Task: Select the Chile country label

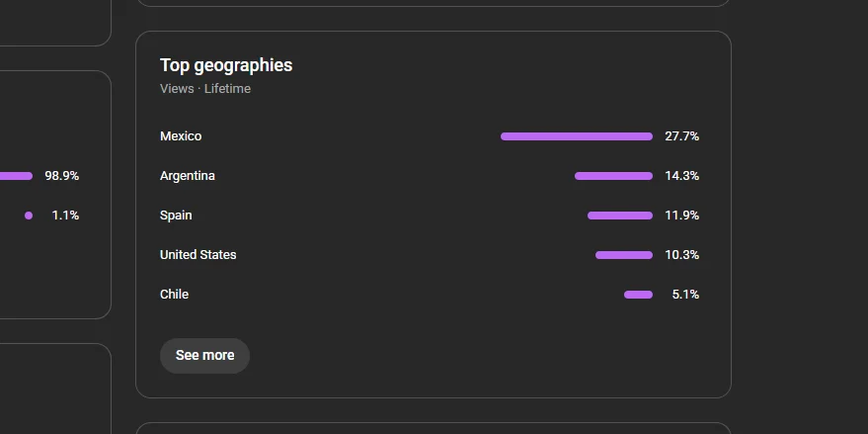Action: click(x=174, y=295)
